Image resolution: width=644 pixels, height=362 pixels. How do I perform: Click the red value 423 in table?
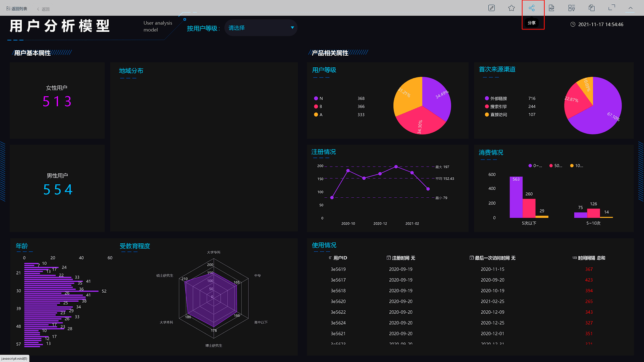pyautogui.click(x=589, y=280)
